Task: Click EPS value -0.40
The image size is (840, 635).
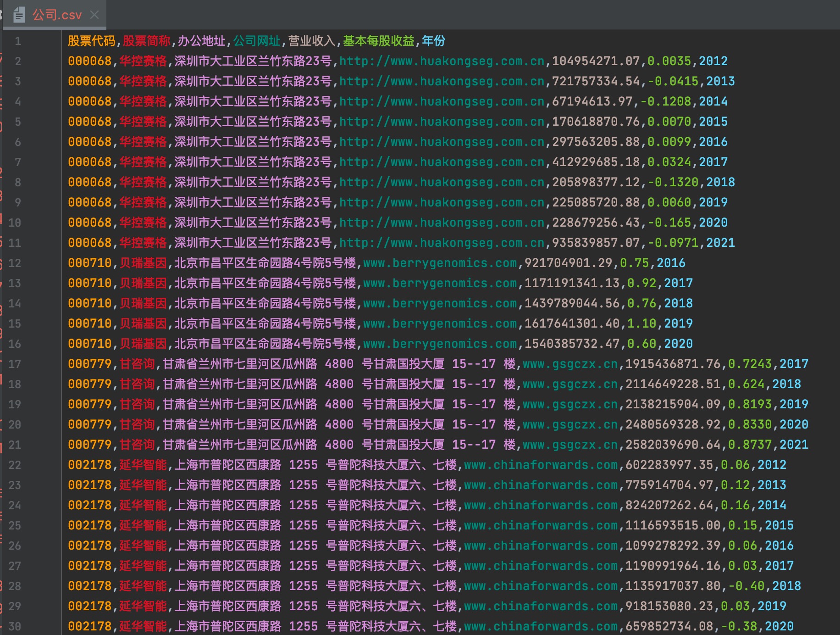Action: click(746, 586)
